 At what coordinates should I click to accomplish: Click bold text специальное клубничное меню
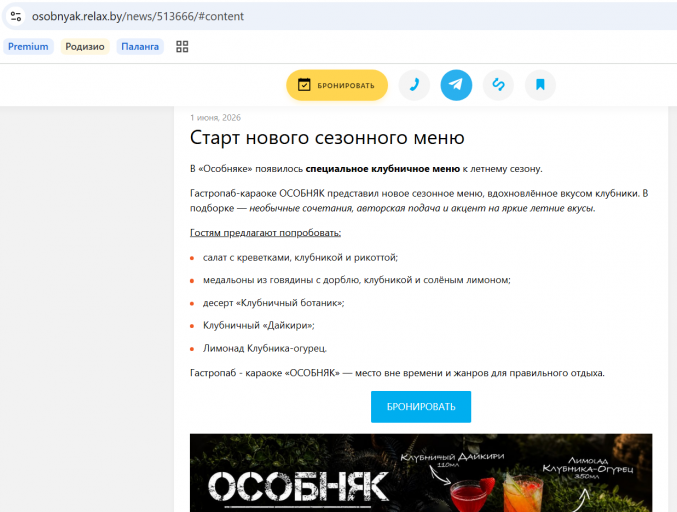(383, 169)
